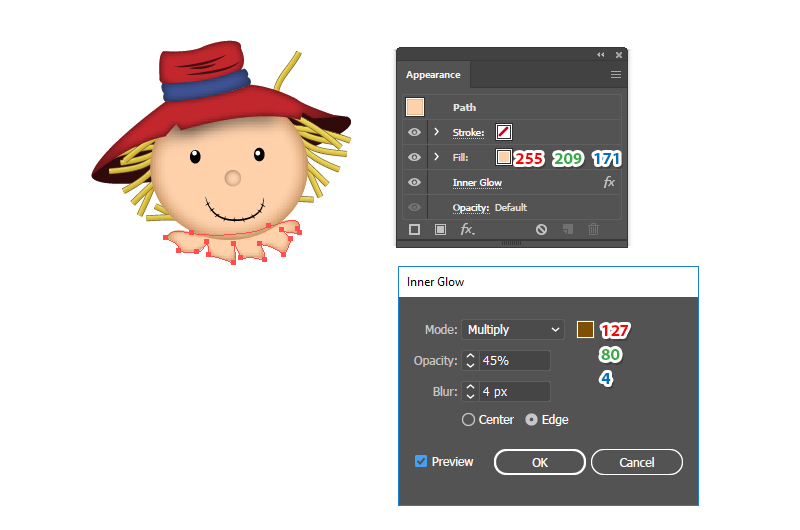Collapse the Appearance panel with double arrows

point(601,55)
